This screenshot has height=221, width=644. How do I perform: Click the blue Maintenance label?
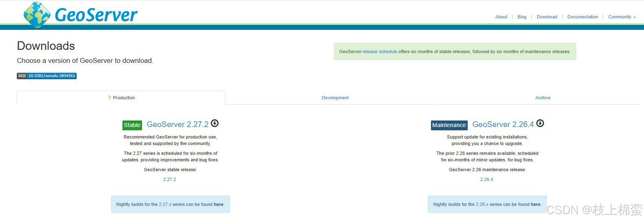pyautogui.click(x=449, y=125)
